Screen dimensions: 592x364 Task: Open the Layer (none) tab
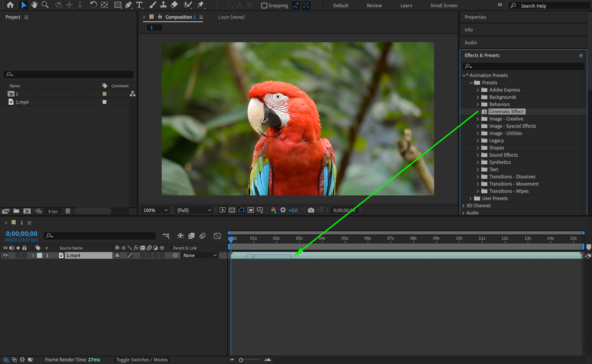click(231, 17)
